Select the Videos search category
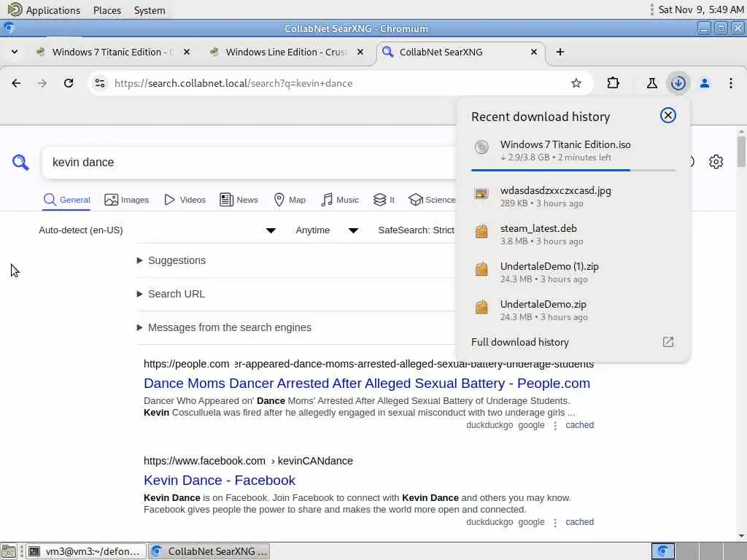The width and height of the screenshot is (747, 560). [185, 200]
